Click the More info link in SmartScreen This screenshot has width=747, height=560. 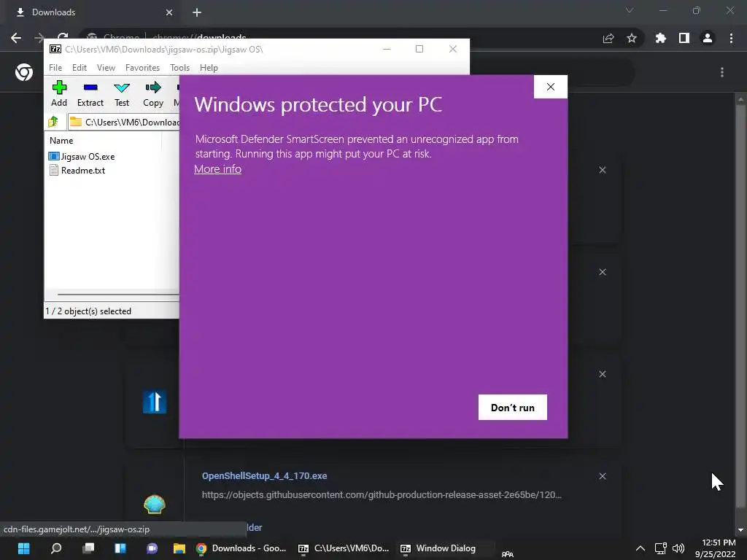217,169
